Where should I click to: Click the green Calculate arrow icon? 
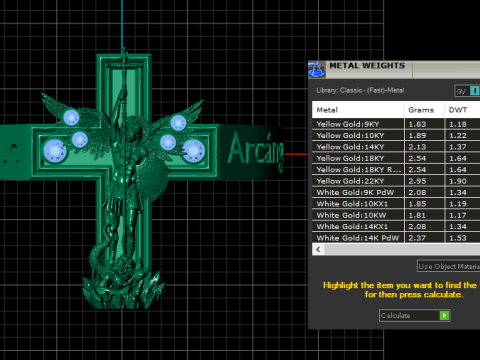tap(444, 315)
